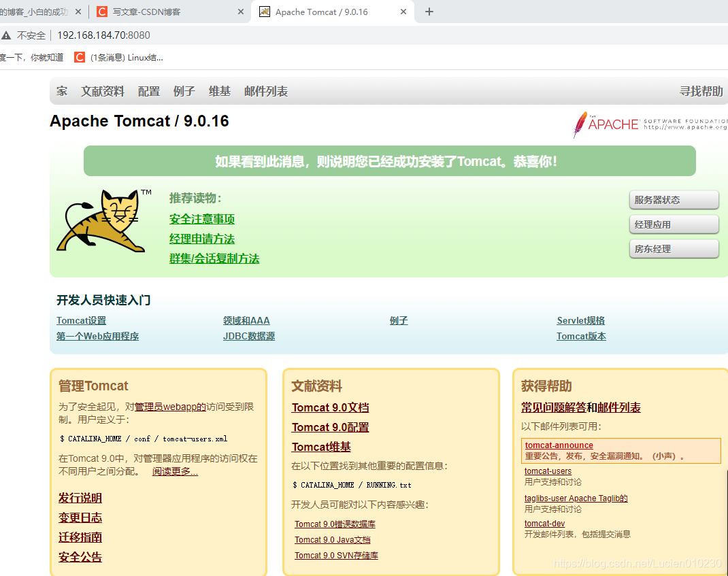Open the tomcat-dev mailing list link
The height and width of the screenshot is (576, 728).
tap(544, 524)
